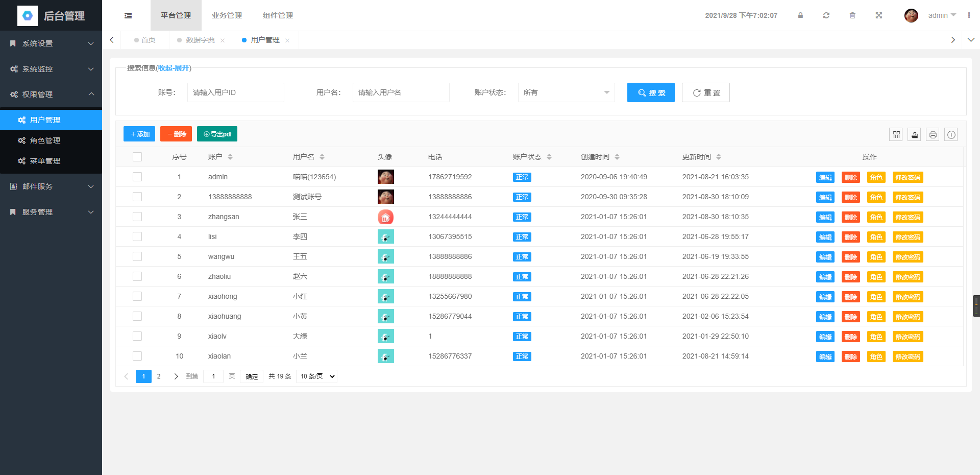Viewport: 980px width, 475px height.
Task: Check the lisi row's checkbox
Action: [x=137, y=236]
